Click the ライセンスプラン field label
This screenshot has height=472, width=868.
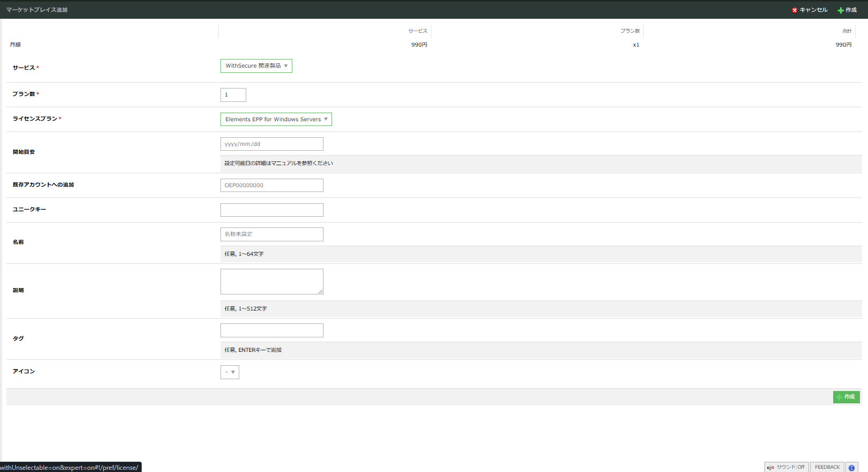[35, 119]
